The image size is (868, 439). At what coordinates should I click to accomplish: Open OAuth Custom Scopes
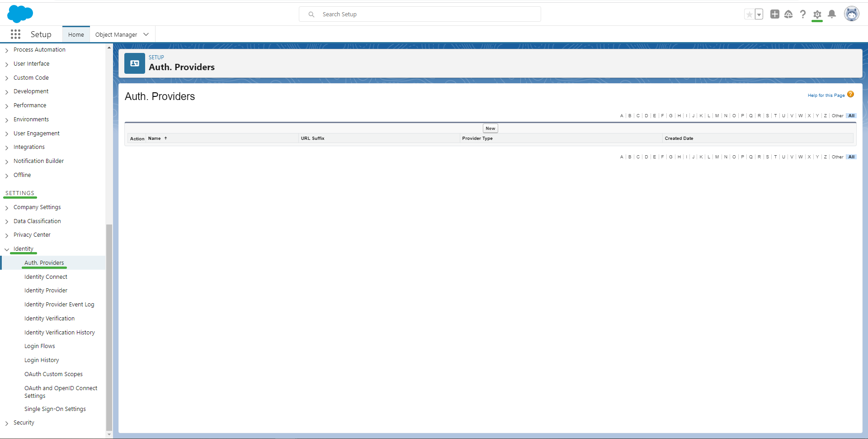pyautogui.click(x=53, y=374)
